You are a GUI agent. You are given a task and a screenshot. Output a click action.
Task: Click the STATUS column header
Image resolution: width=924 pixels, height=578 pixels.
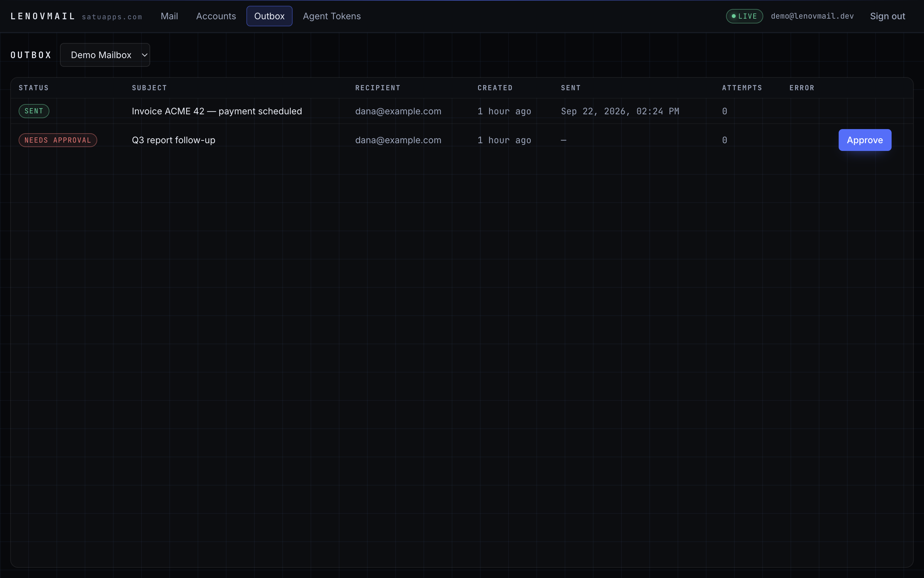[34, 88]
